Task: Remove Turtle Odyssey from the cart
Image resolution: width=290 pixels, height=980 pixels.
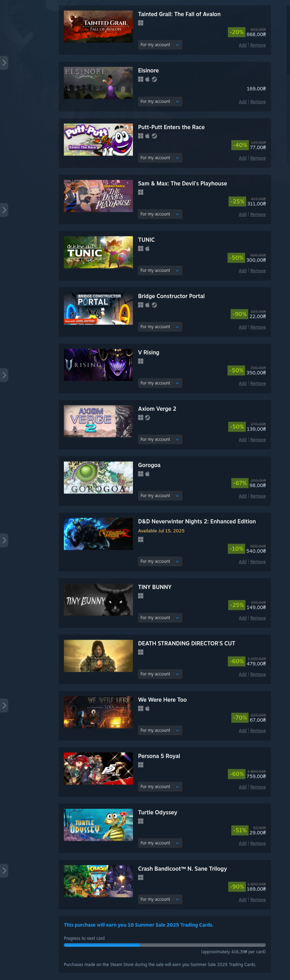Action: click(x=258, y=843)
